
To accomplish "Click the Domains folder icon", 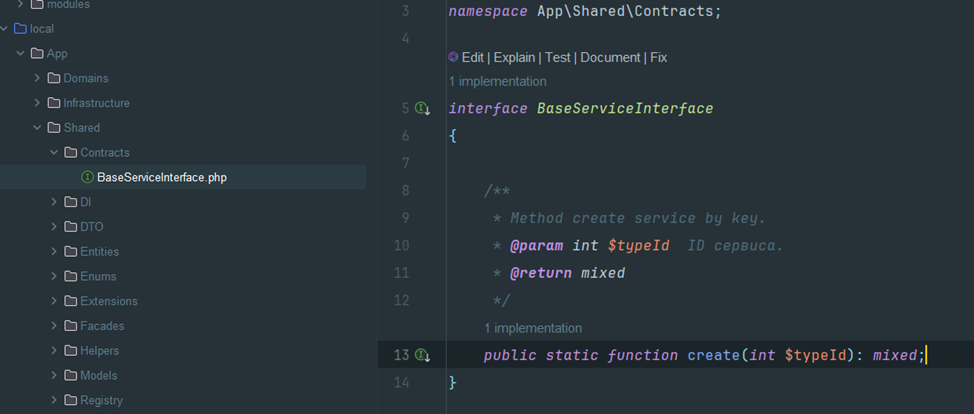I will [54, 78].
